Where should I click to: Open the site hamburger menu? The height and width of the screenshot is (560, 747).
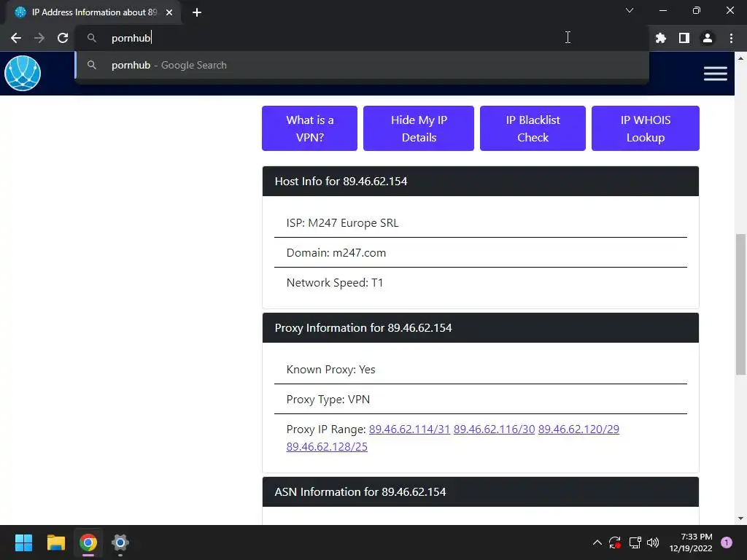coord(715,74)
